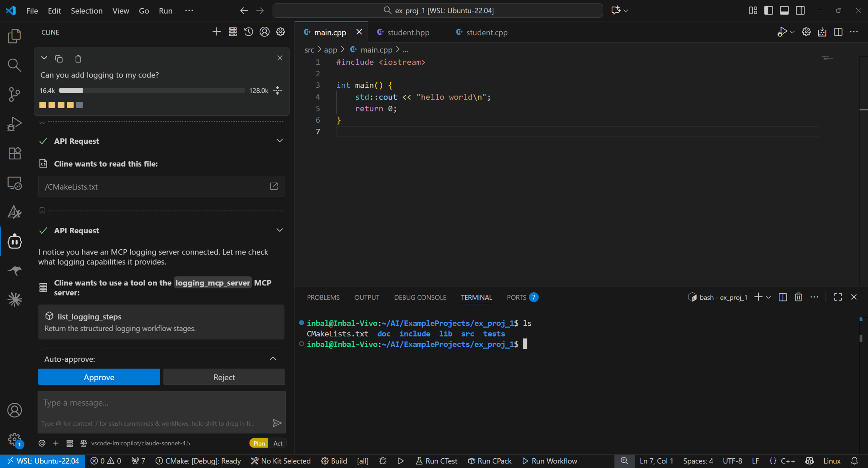Switch Cline to Act mode

point(278,443)
